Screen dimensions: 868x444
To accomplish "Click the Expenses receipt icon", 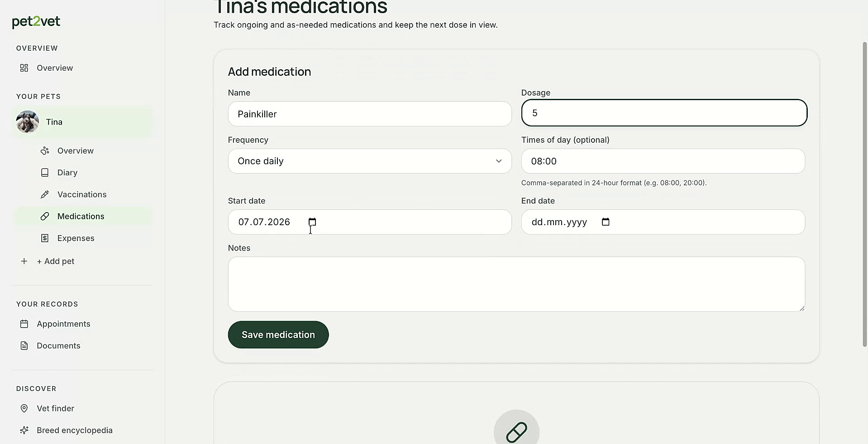I will coord(45,238).
